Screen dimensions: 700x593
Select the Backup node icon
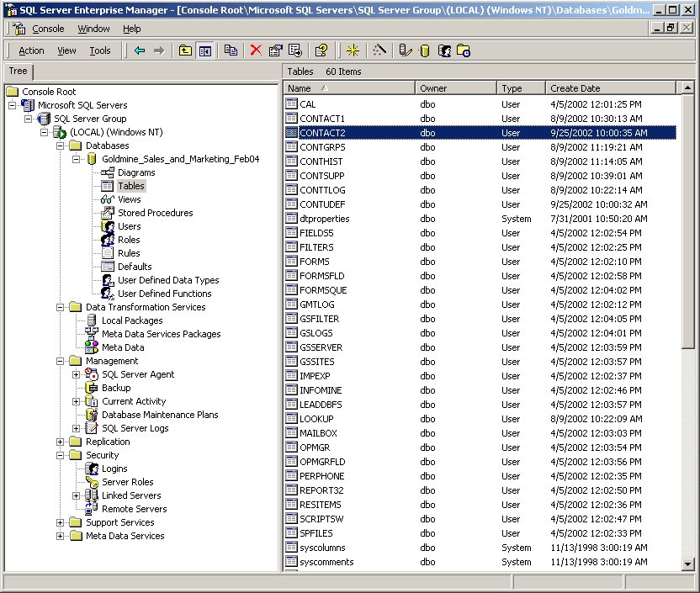point(92,388)
